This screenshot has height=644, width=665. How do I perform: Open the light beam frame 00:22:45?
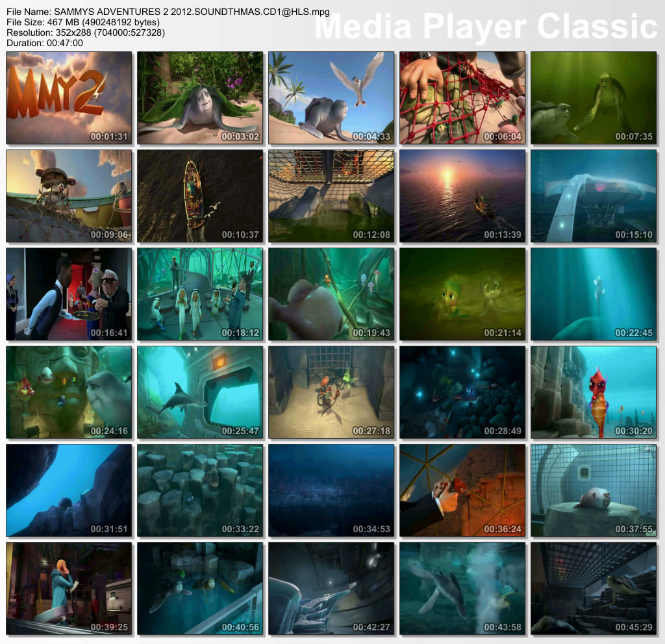coord(594,294)
